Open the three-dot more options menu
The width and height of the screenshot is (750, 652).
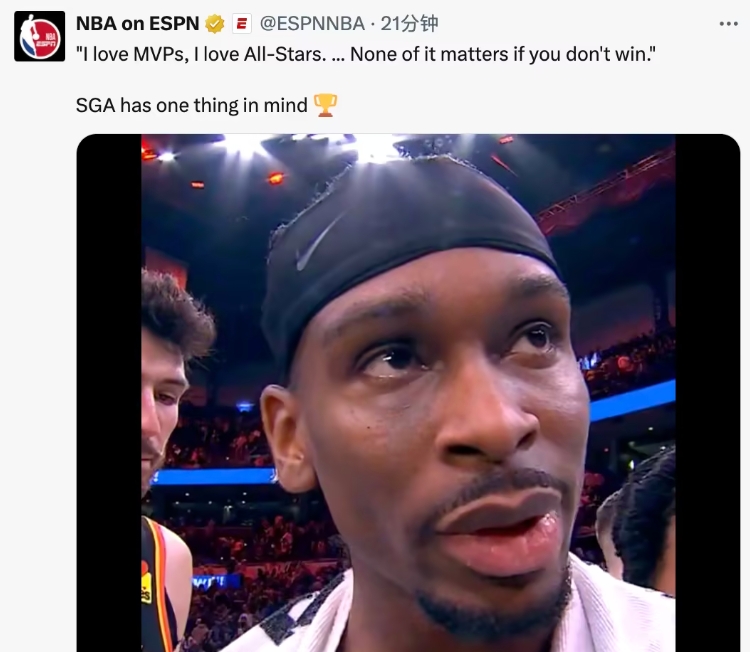tap(728, 23)
